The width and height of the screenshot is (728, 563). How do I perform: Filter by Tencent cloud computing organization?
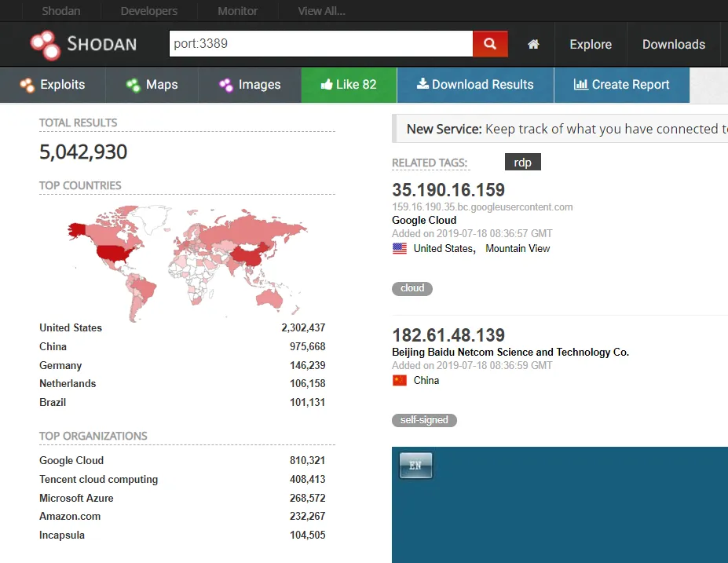(98, 479)
